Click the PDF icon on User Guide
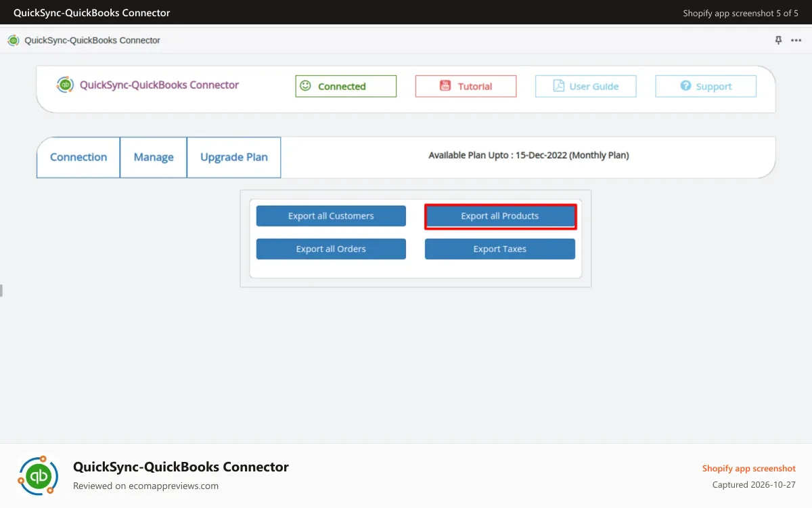The height and width of the screenshot is (508, 812). (x=558, y=86)
